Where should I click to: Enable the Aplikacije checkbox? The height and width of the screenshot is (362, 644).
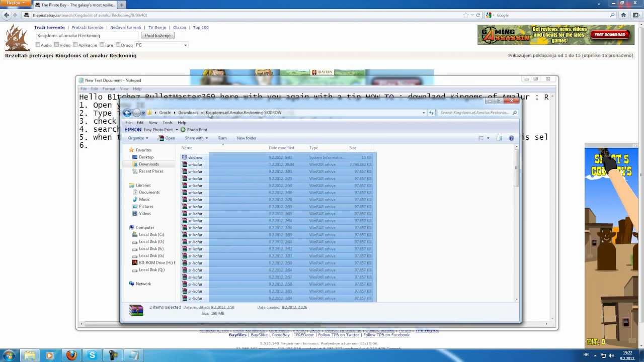click(x=75, y=45)
